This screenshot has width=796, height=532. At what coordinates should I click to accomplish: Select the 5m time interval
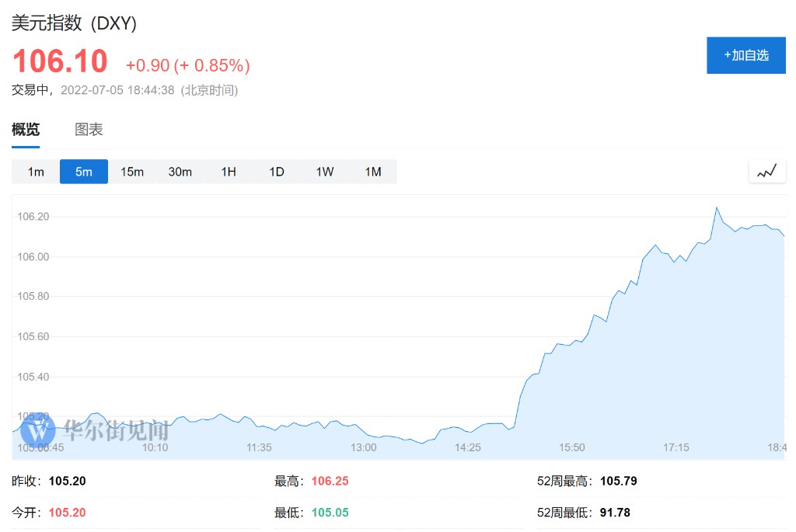84,172
